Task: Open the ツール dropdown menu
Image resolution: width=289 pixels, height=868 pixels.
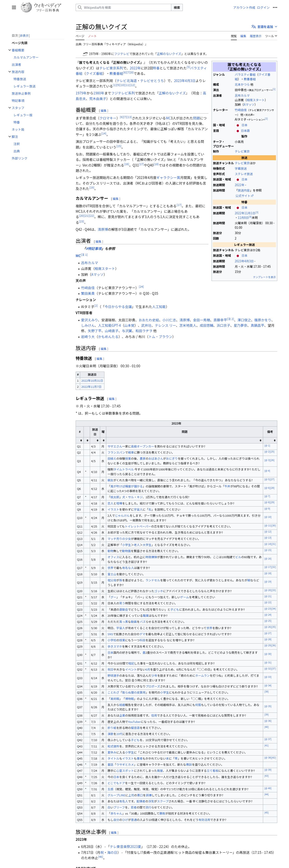Action: click(x=271, y=36)
